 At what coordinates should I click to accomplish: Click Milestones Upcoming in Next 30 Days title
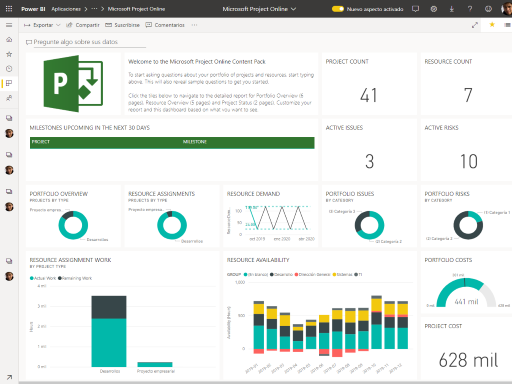pyautogui.click(x=90, y=128)
